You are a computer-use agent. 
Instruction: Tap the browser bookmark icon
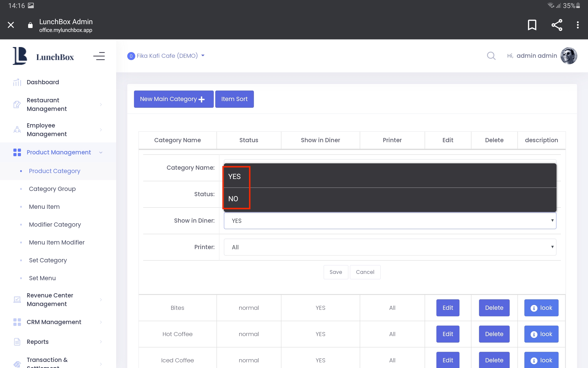(532, 25)
